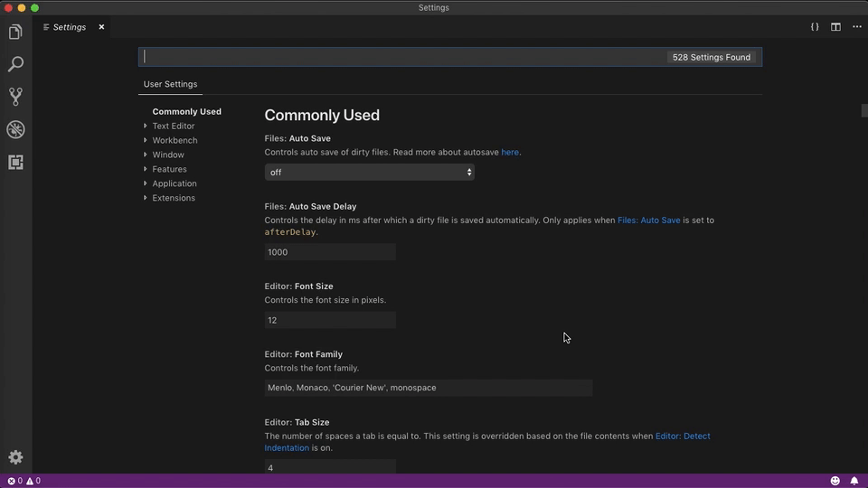Screen dimensions: 868x488
Task: Follow the Editor: Detect Indentation link
Action: point(683,436)
